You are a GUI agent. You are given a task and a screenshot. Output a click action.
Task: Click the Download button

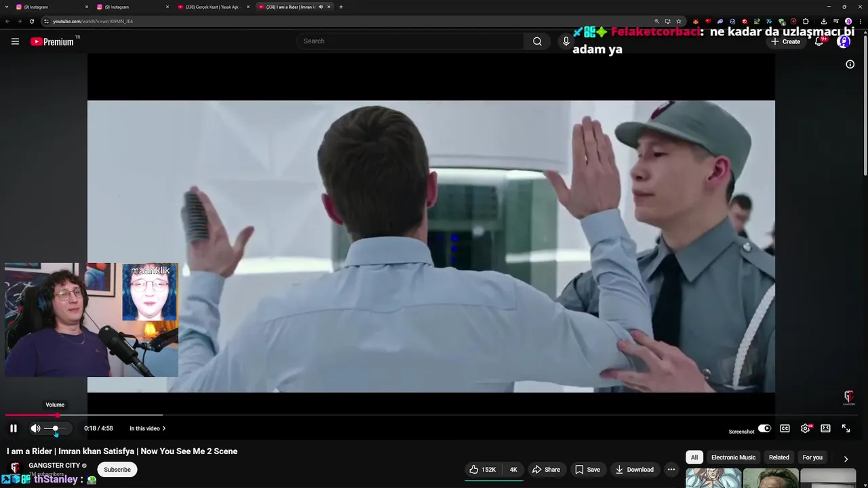coord(634,469)
